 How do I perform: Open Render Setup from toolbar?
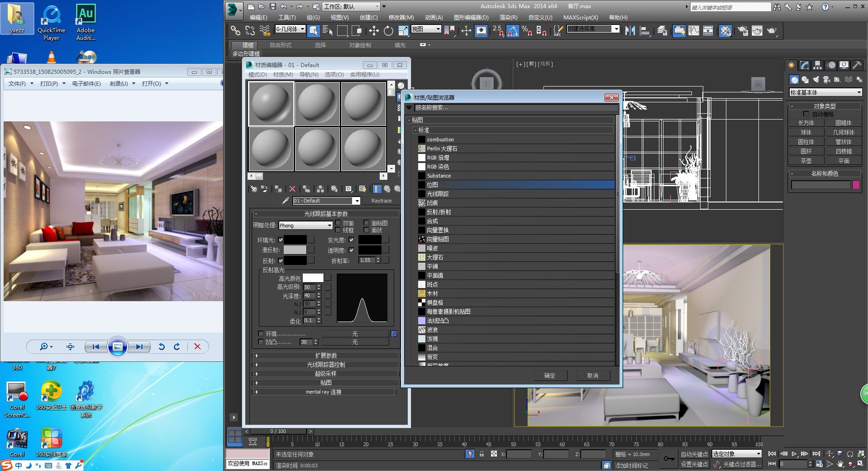tap(743, 30)
